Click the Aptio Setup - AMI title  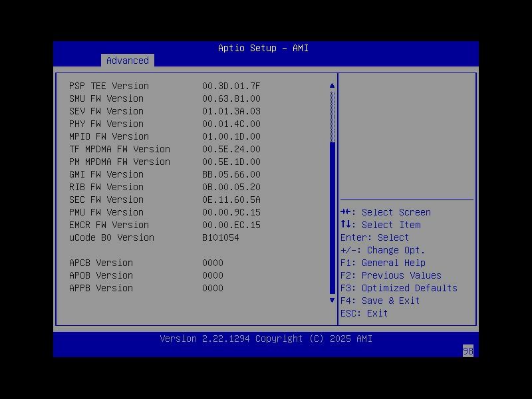(263, 48)
